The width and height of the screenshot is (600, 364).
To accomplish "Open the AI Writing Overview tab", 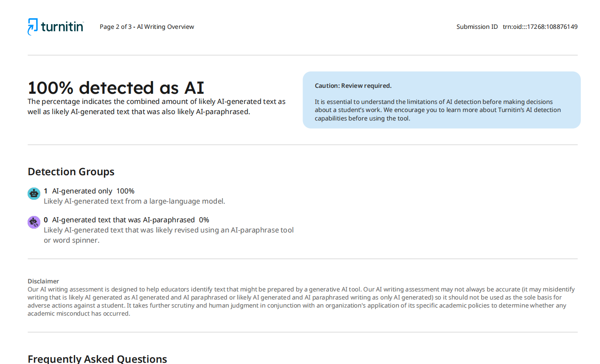I will [x=165, y=26].
